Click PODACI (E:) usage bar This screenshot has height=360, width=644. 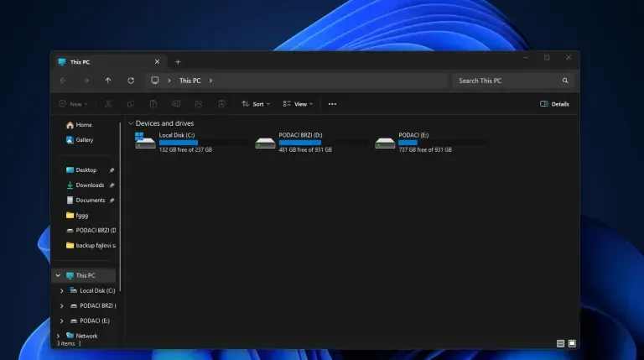pyautogui.click(x=444, y=143)
